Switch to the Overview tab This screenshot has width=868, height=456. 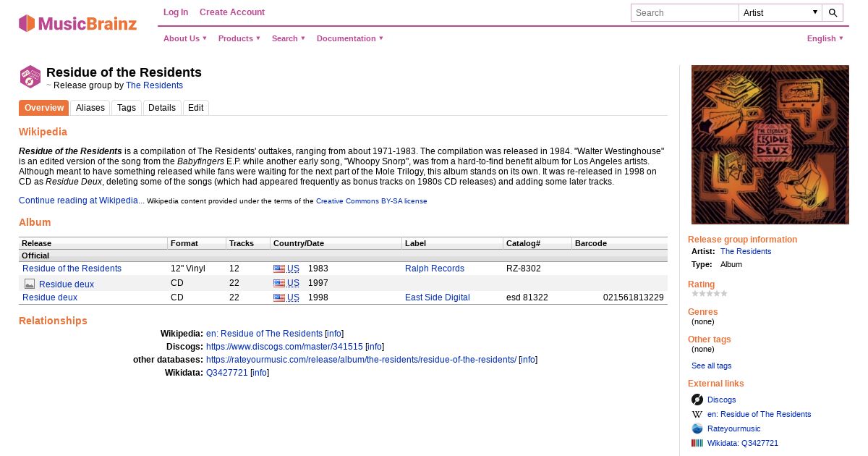[x=44, y=108]
